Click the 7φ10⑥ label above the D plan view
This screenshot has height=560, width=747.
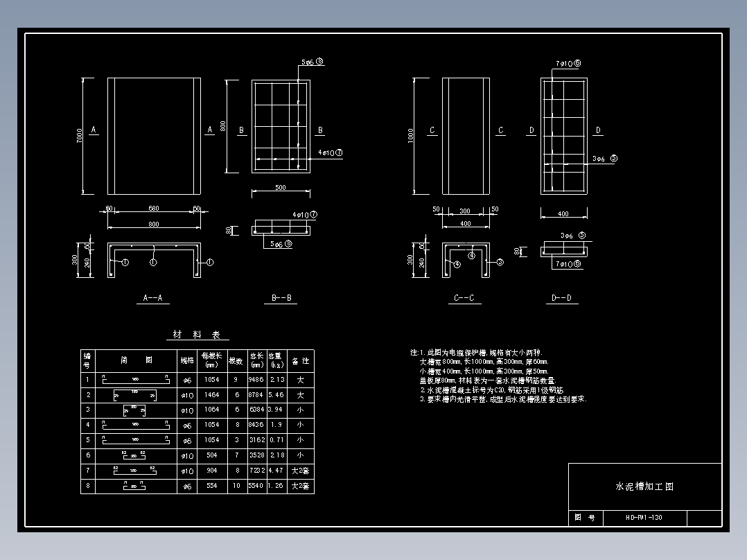click(x=568, y=63)
